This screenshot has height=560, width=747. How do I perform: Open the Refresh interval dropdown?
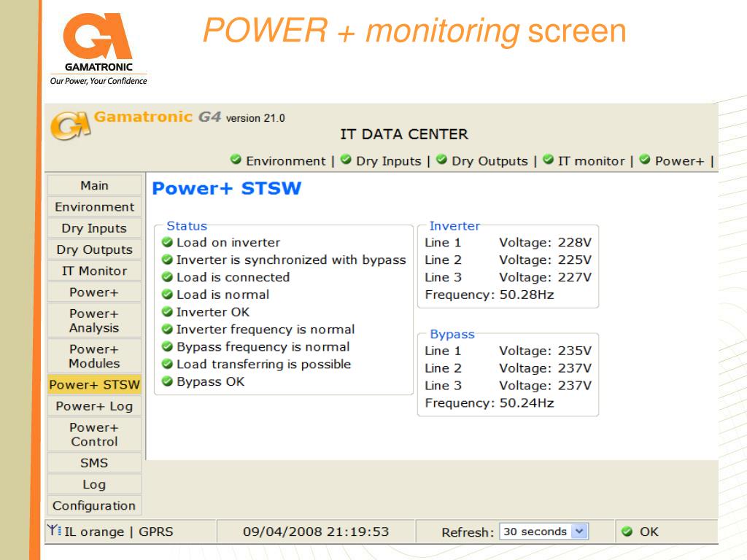tap(544, 532)
